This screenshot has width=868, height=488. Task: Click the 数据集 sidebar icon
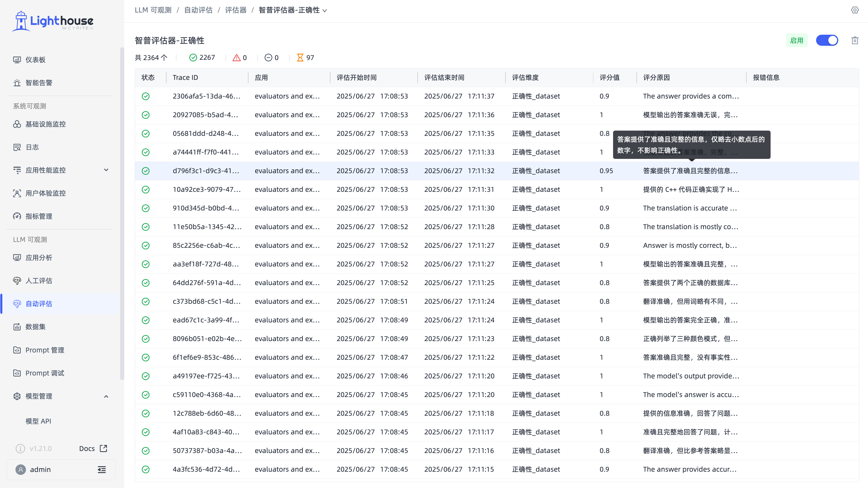click(x=17, y=327)
